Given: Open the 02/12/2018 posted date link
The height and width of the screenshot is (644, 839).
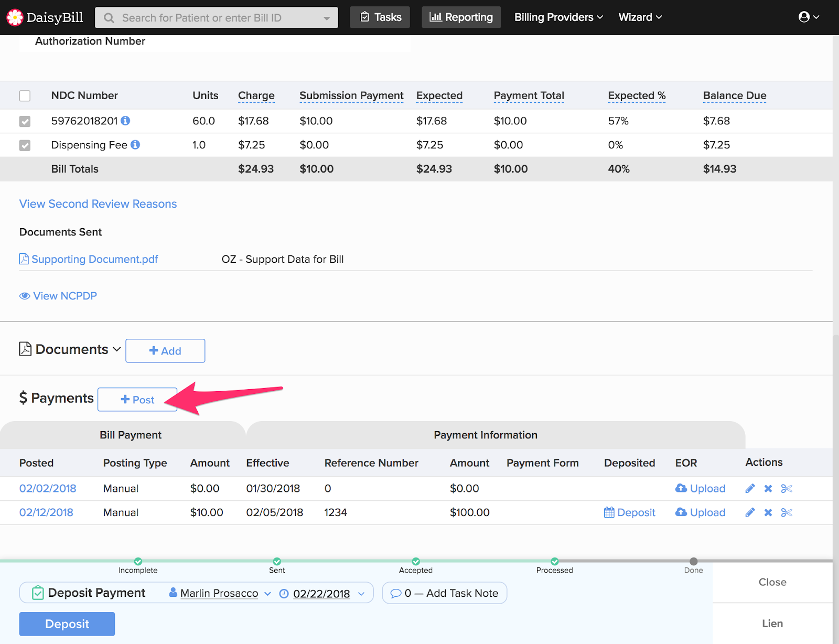Looking at the screenshot, I should point(46,512).
